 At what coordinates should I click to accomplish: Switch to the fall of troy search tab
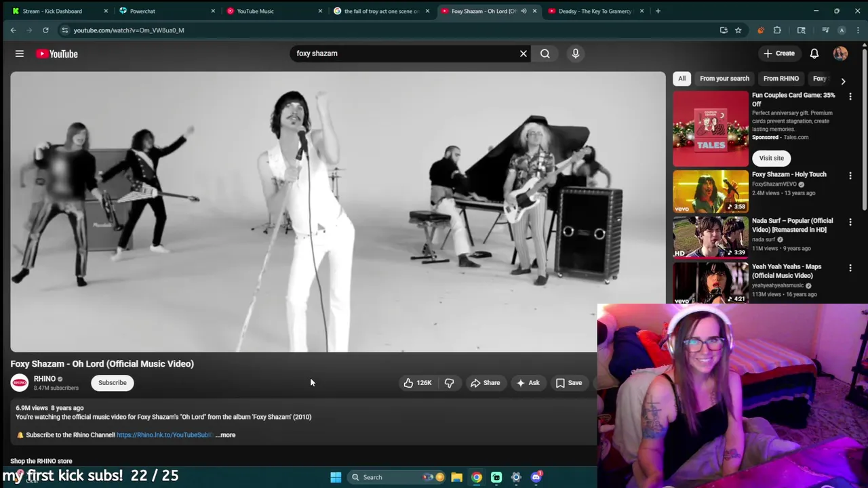pos(381,11)
